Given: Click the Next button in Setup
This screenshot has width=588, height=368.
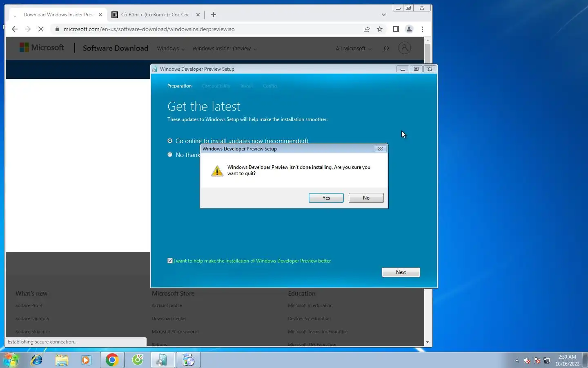Looking at the screenshot, I should pos(401,272).
